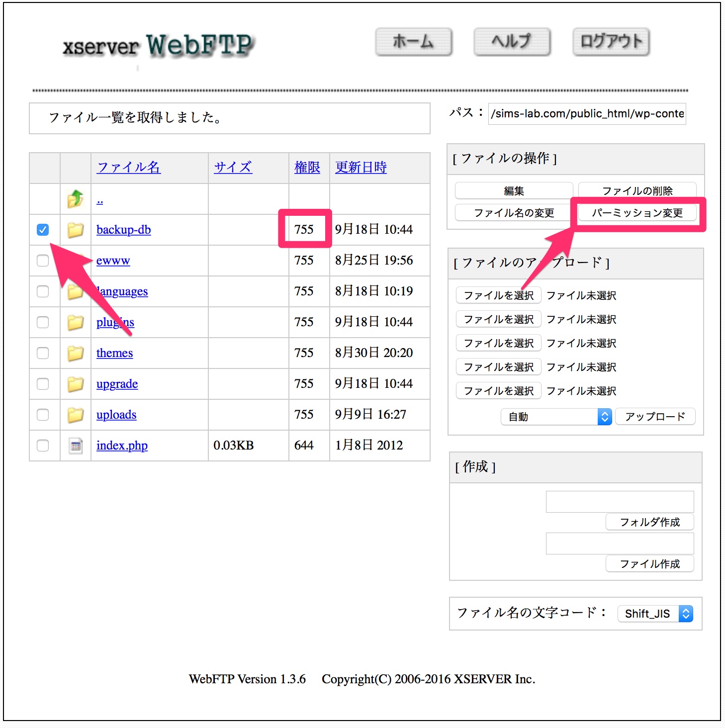This screenshot has width=725, height=728.
Task: Click the ヘルプ button
Action: 512,41
